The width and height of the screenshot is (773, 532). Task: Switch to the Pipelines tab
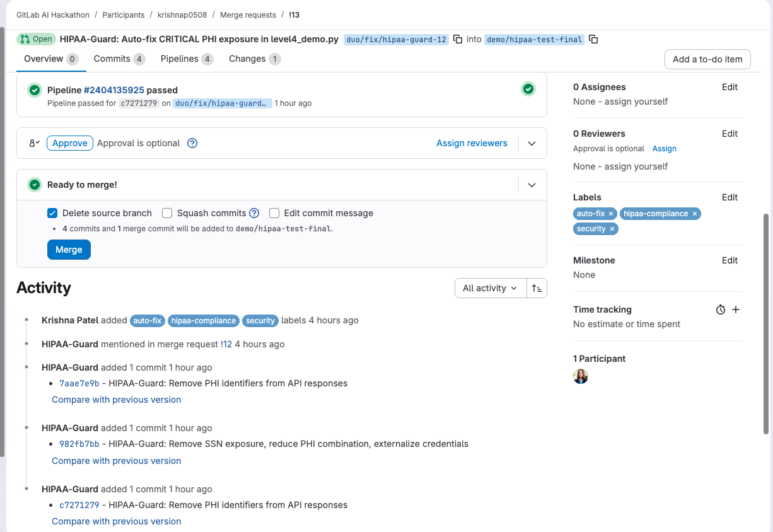(x=187, y=59)
